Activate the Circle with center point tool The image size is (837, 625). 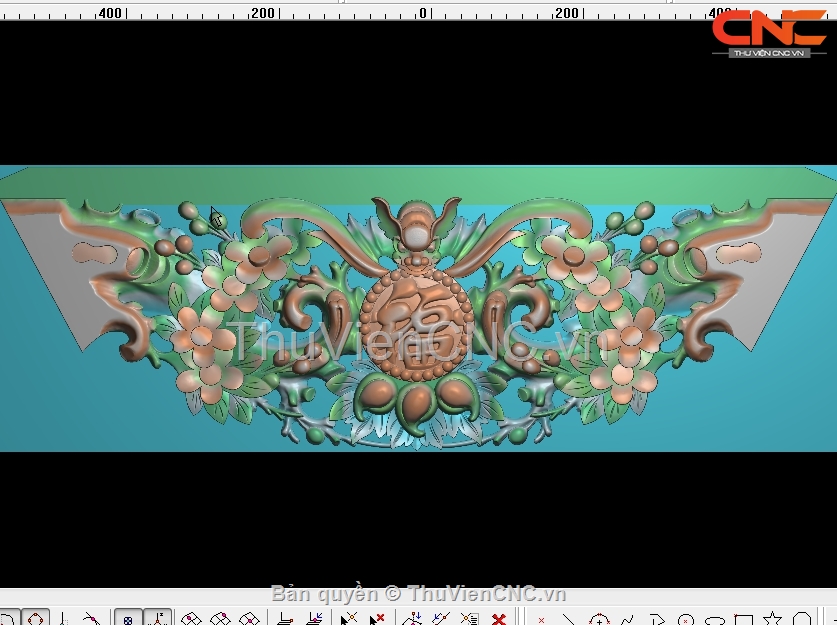pyautogui.click(x=685, y=620)
